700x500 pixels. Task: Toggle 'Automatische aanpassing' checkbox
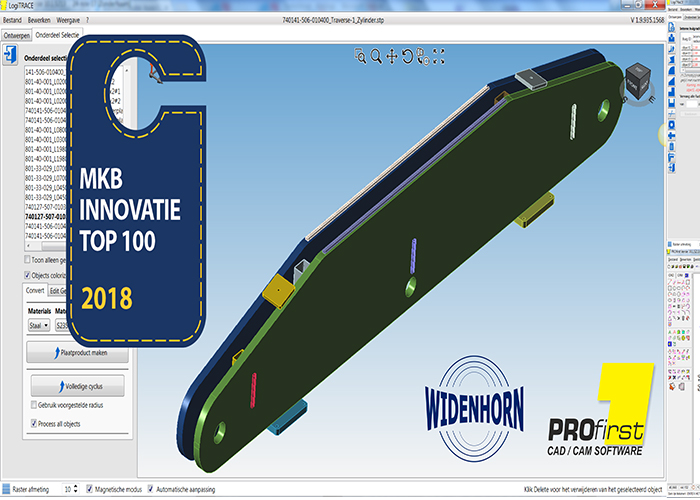[150, 489]
